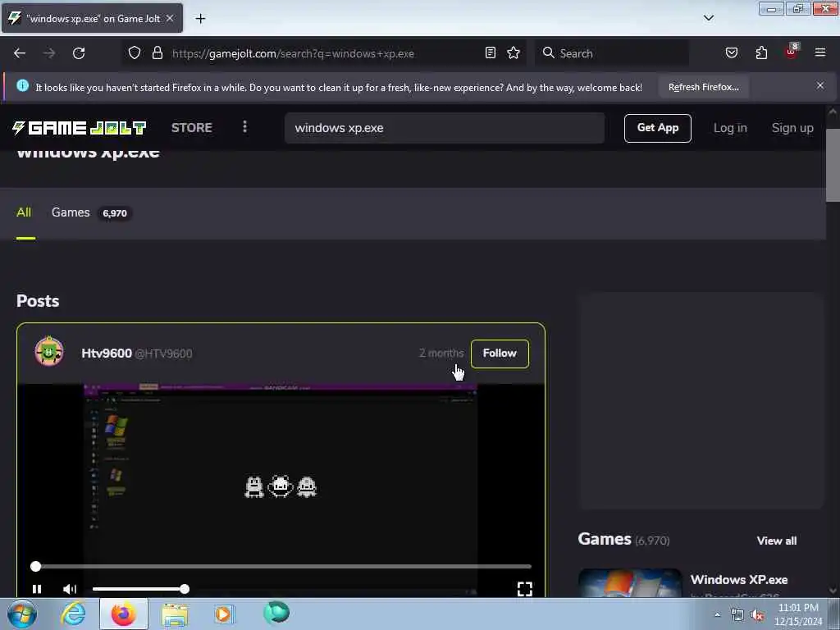840x630 pixels.
Task: Expand the list all tabs chevron
Action: [x=709, y=18]
